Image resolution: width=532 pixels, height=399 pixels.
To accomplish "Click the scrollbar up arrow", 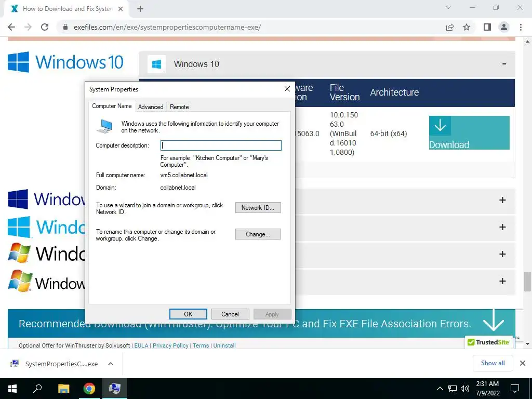I will (x=527, y=42).
